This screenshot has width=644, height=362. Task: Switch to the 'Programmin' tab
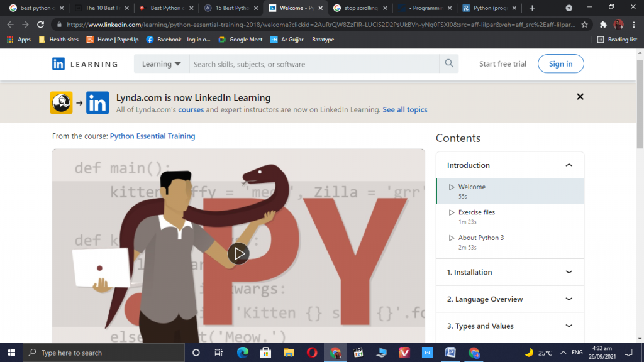[x=425, y=8]
